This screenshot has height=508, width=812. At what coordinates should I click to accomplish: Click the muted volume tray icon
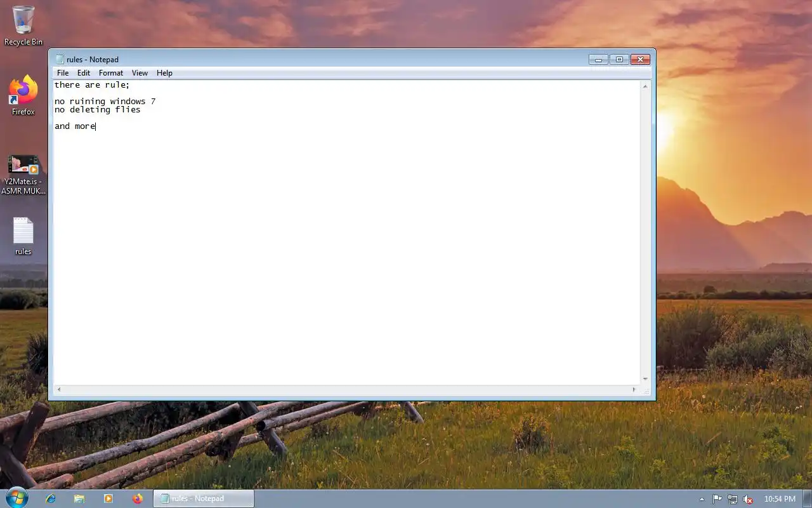click(x=748, y=499)
